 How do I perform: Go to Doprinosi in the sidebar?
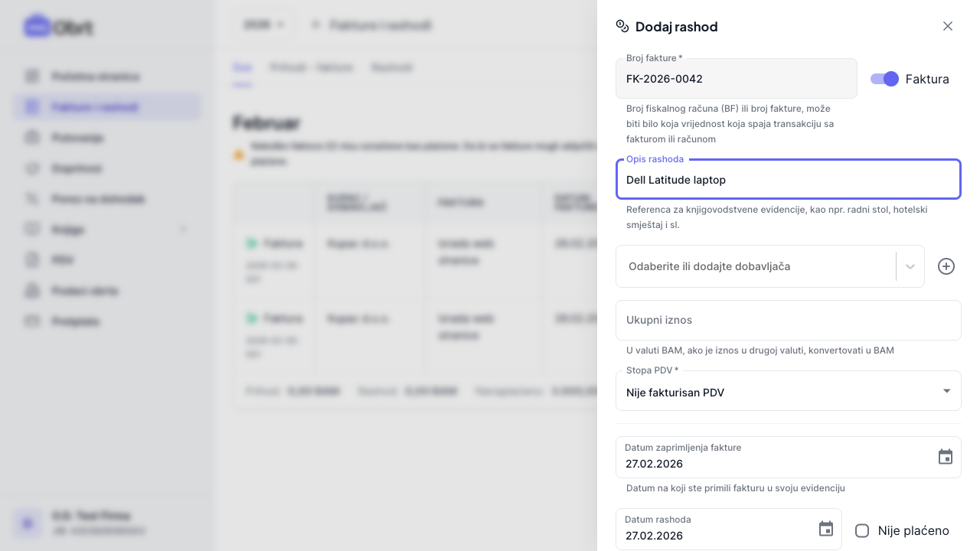coord(77,168)
